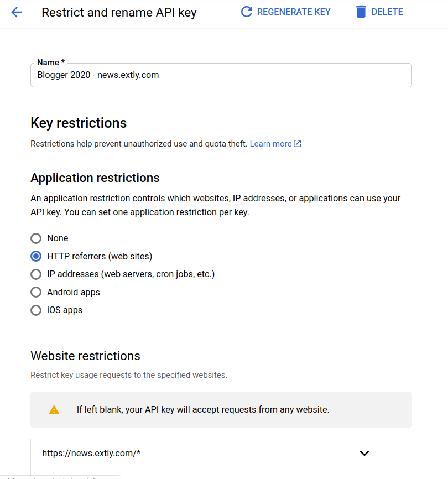Click the external link icon beside Learn more
Viewport: 448px width, 479px height.
point(298,144)
